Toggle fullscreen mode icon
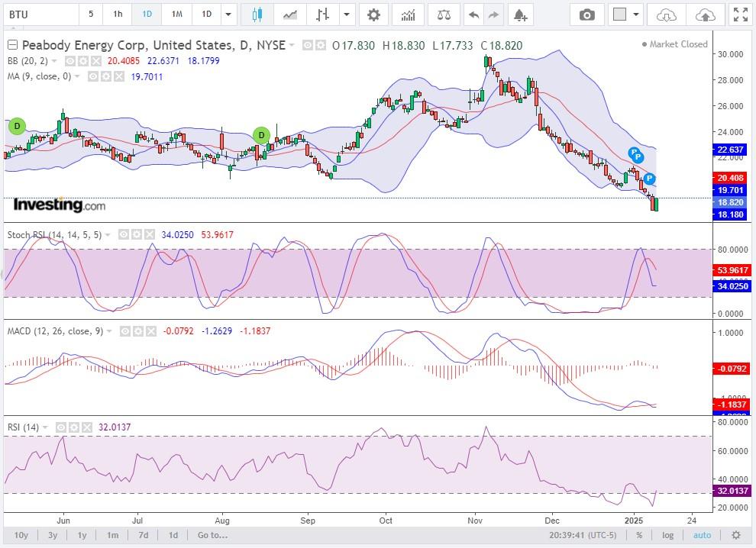This screenshot has height=548, width=756. [741, 15]
